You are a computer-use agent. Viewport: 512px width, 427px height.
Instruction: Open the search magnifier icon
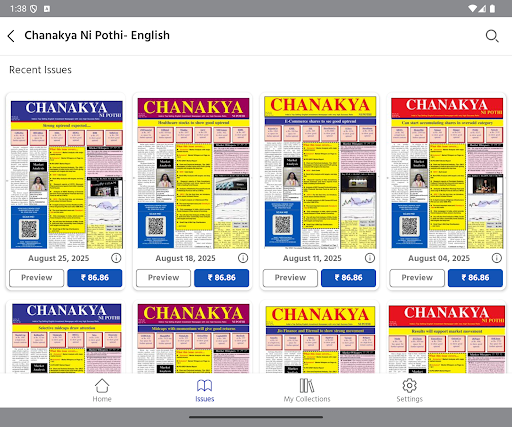(x=492, y=36)
